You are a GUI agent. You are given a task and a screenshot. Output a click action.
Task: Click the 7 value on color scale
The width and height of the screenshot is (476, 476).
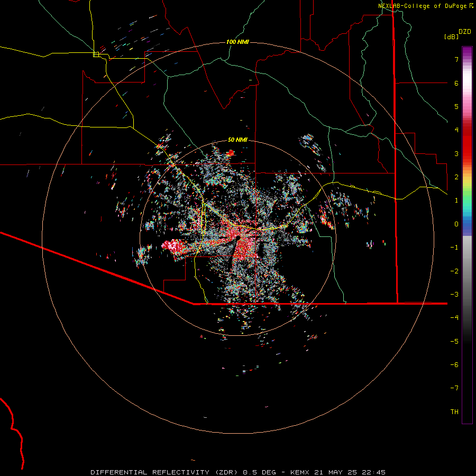coord(456,59)
